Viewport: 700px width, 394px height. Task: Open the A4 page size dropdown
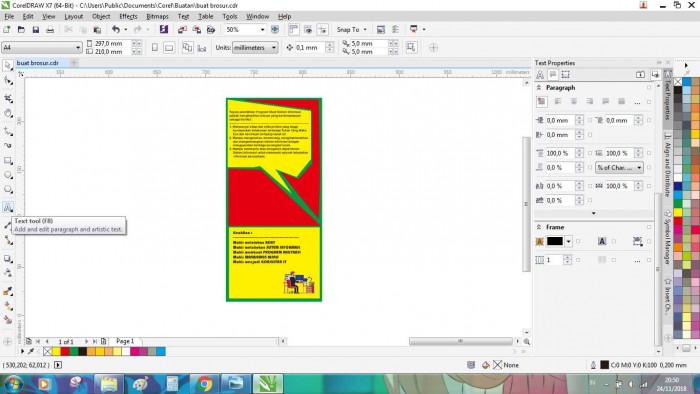coord(78,47)
